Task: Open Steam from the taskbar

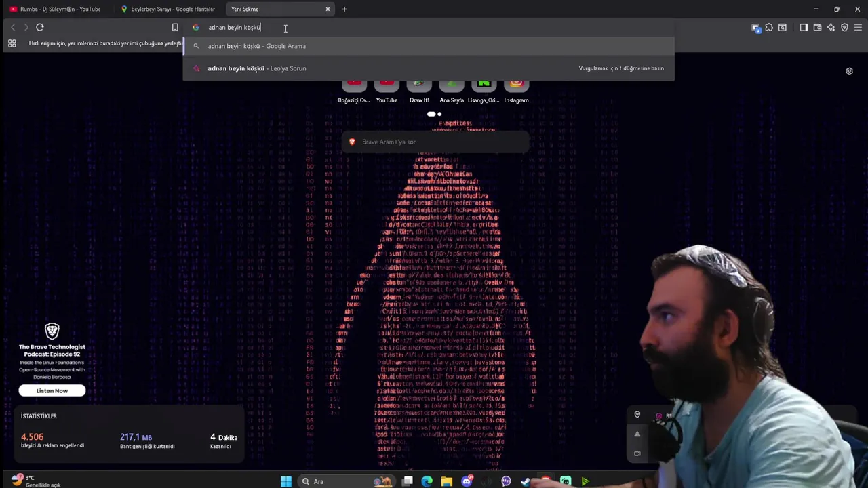Action: (x=526, y=481)
